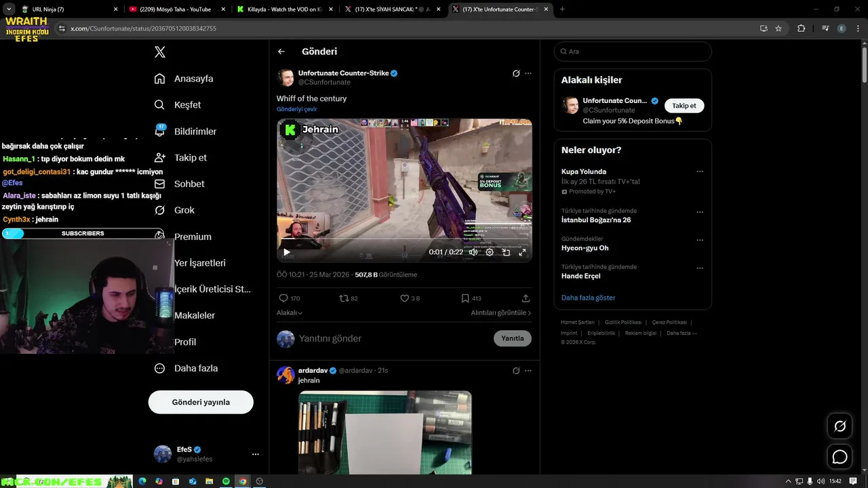Reply to post with 170 comments
Image resolution: width=868 pixels, height=488 pixels.
pyautogui.click(x=290, y=298)
